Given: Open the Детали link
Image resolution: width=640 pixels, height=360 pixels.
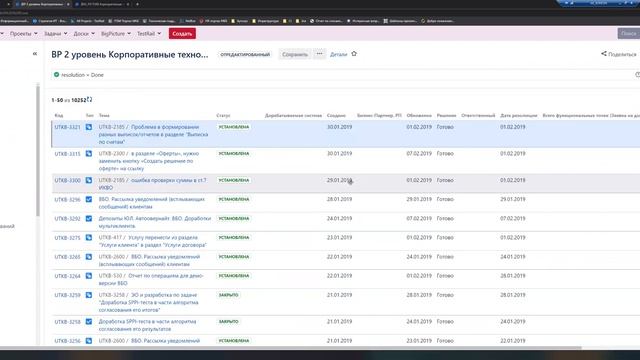Looking at the screenshot, I should (x=338, y=54).
